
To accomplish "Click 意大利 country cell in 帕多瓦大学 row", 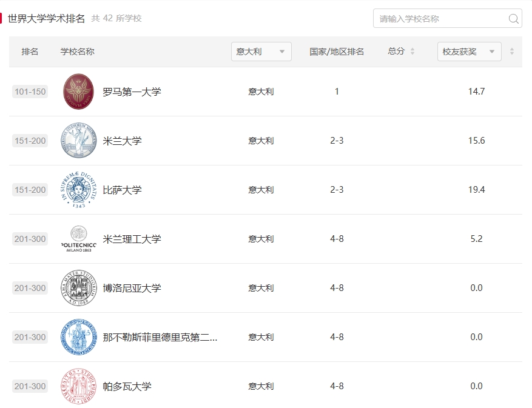I will point(261,386).
